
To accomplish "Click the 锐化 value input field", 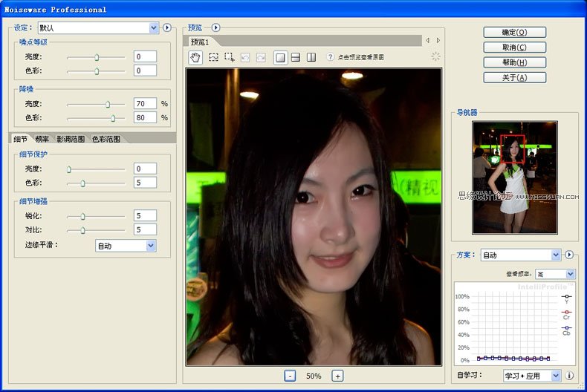I will (x=145, y=215).
